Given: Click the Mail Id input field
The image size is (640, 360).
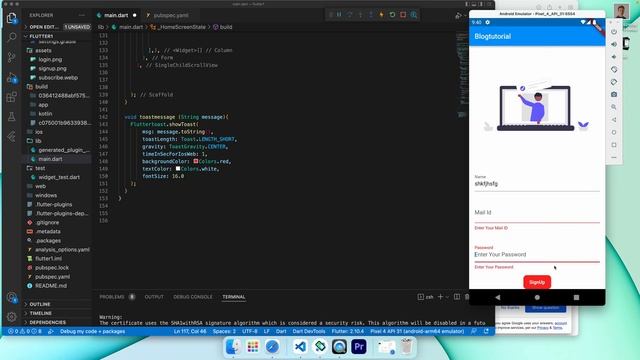Looking at the screenshot, I should (537, 213).
